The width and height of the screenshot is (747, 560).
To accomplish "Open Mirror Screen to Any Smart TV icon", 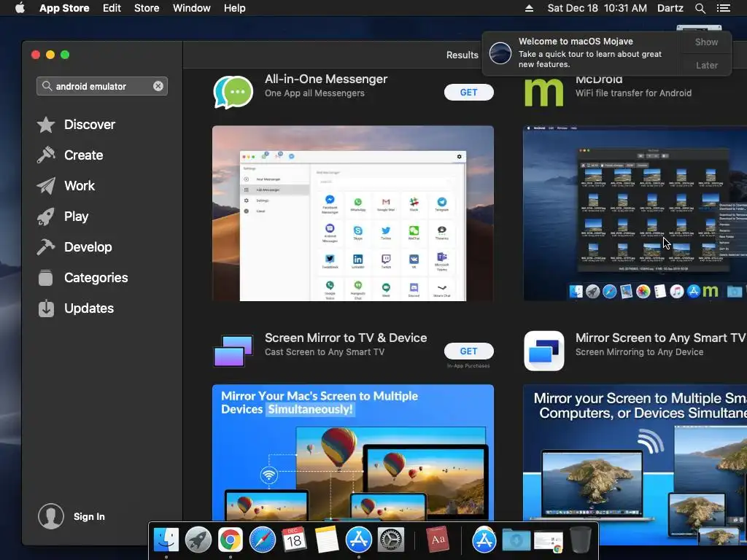I will [x=544, y=351].
